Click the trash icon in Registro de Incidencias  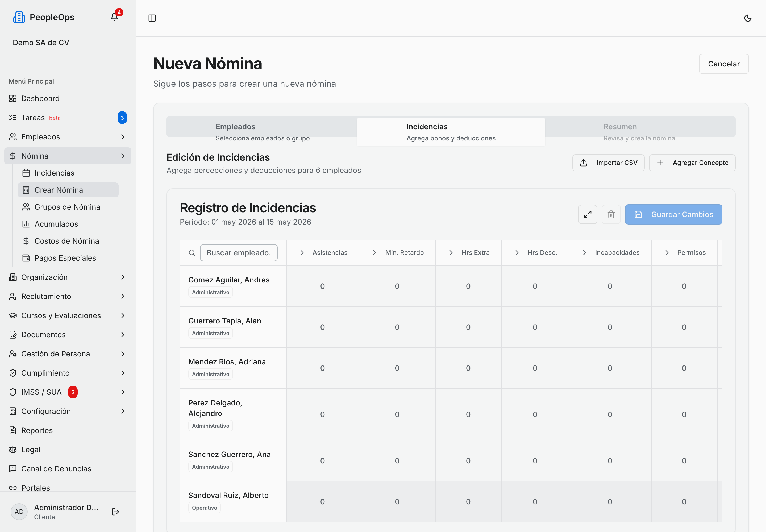coord(611,214)
